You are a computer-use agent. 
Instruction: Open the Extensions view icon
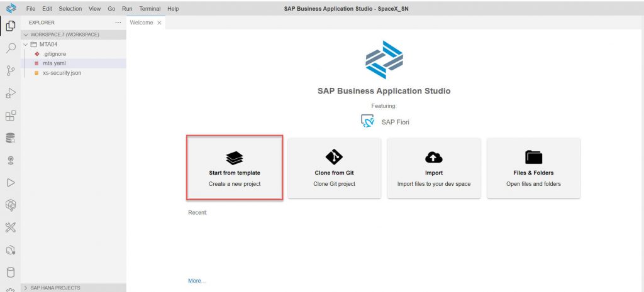[x=11, y=116]
